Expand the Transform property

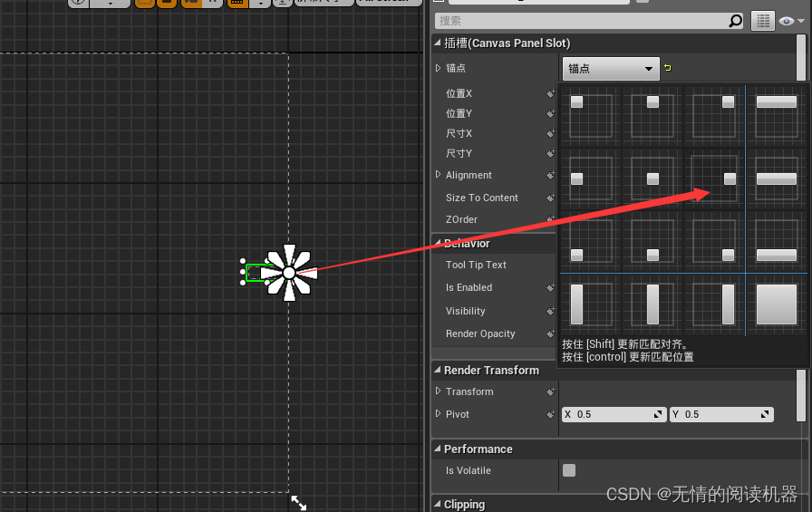[438, 391]
